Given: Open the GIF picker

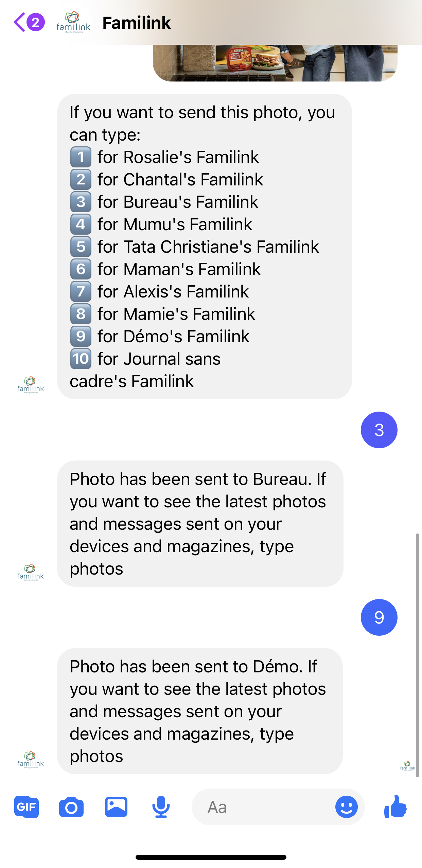Looking at the screenshot, I should click(x=27, y=807).
